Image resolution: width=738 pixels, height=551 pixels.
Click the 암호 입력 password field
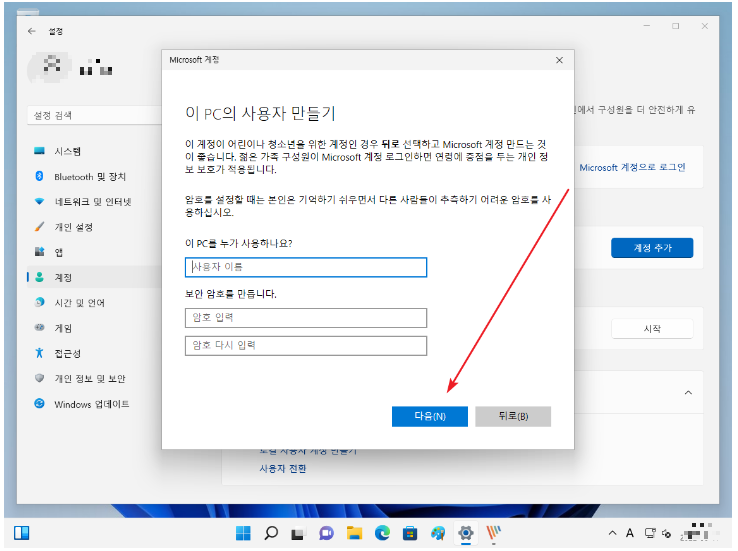(306, 318)
